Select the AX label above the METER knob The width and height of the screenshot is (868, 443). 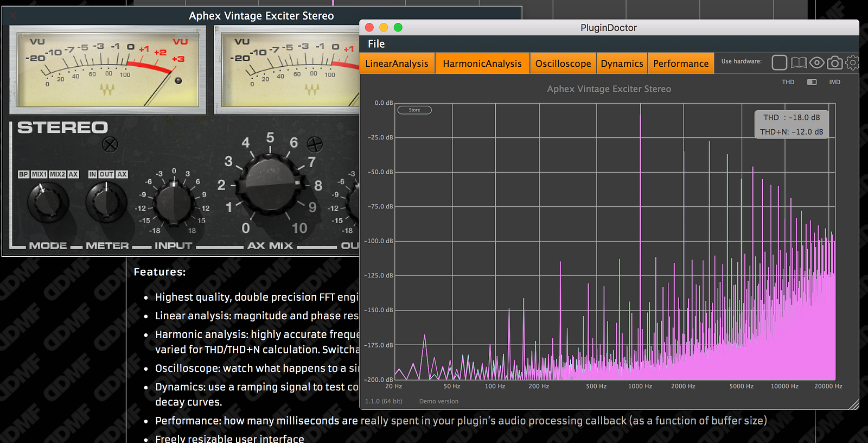click(x=122, y=174)
